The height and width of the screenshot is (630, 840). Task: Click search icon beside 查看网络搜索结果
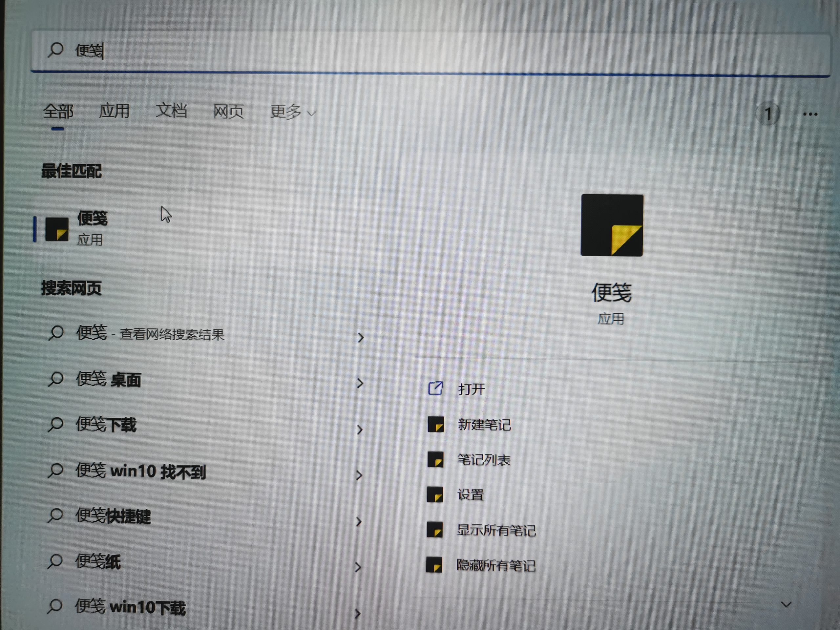[x=56, y=333]
